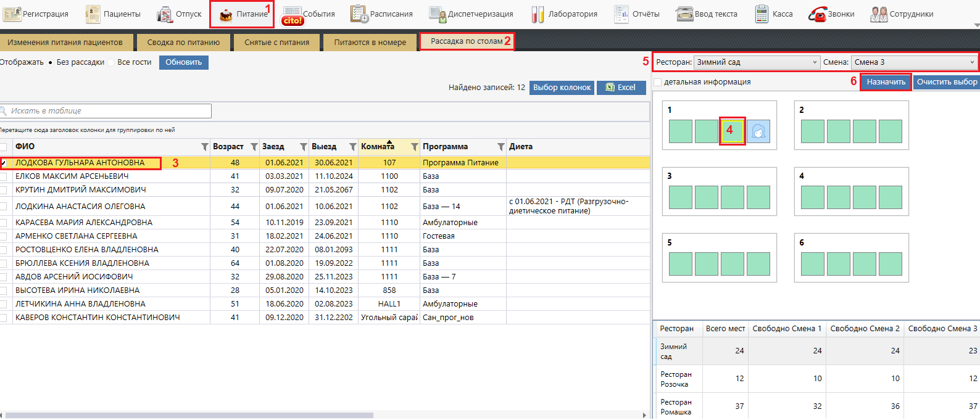Click the Питание cake icon
The height and width of the screenshot is (420, 980).
coord(226,15)
